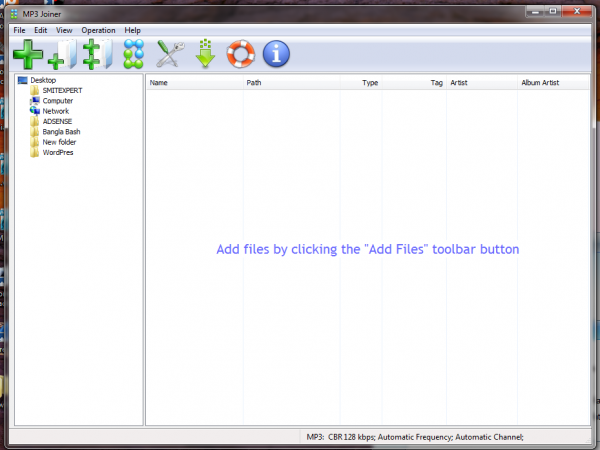This screenshot has width=600, height=450.
Task: Sort by the Name column header
Action: (x=195, y=83)
